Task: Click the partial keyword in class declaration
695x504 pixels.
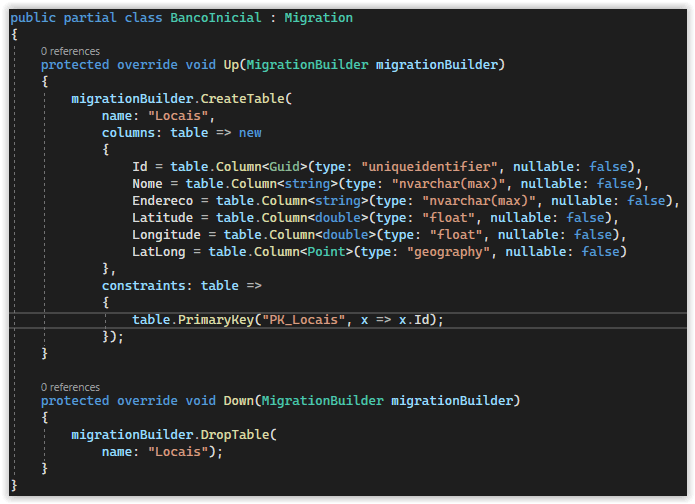Action: pos(90,18)
